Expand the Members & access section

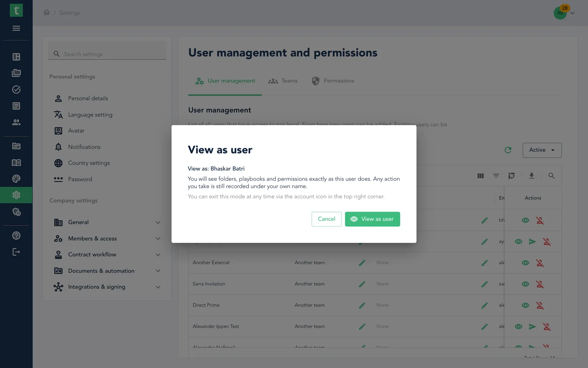coord(107,238)
